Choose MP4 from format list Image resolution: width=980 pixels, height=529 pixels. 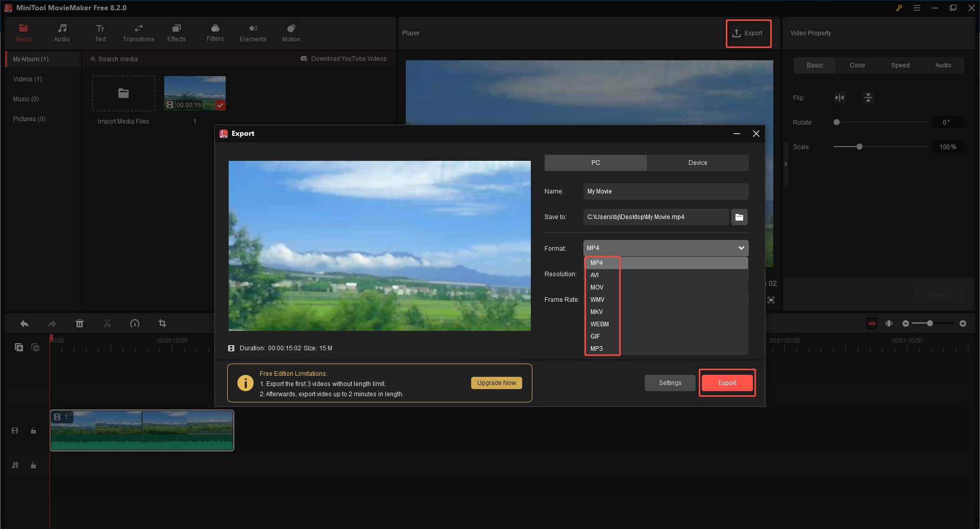coord(666,263)
